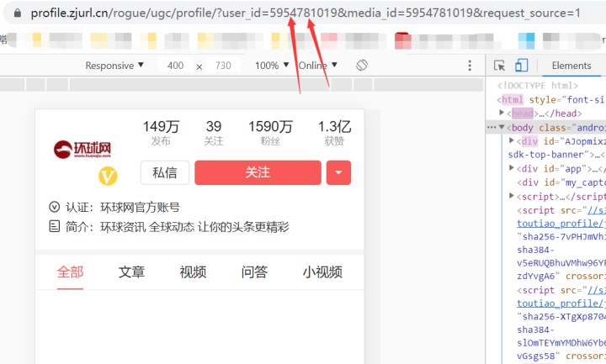The image size is (606, 364).
Task: Click the red 关注 follow button
Action: (x=258, y=172)
